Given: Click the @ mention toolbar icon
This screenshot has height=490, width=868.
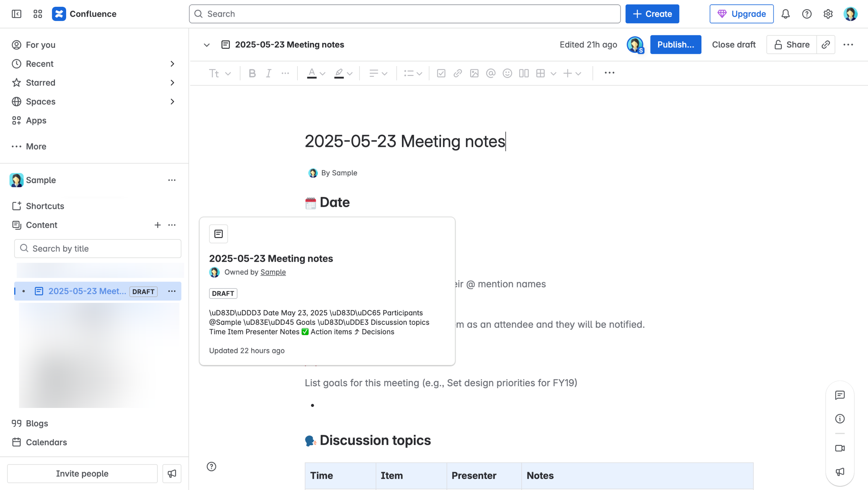Looking at the screenshot, I should (x=490, y=73).
